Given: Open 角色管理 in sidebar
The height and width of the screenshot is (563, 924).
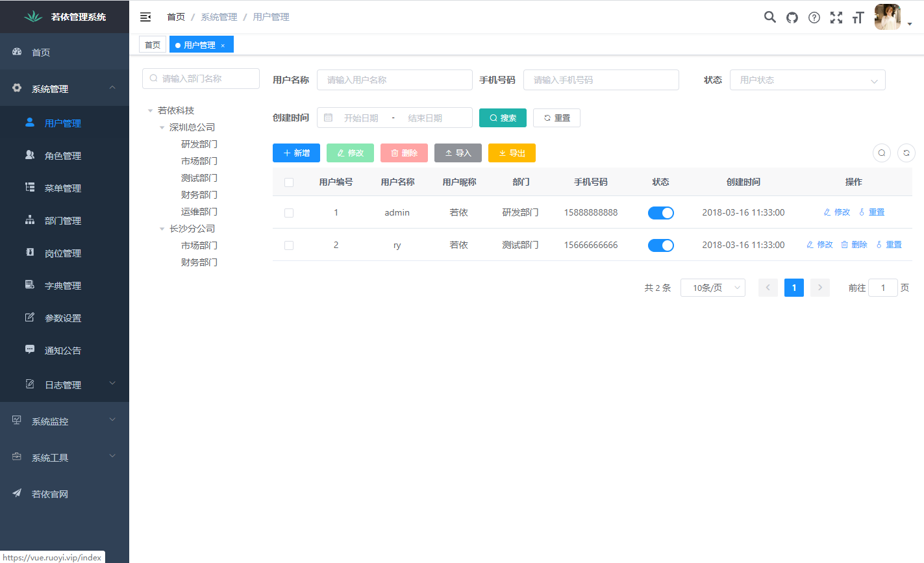Looking at the screenshot, I should click(64, 156).
